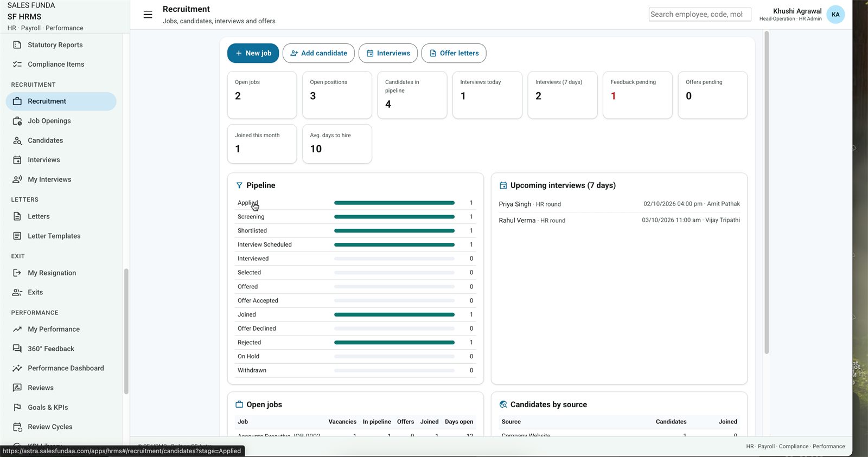Click the Job Openings briefcase icon
Screen dimensions: 868x457
(17, 121)
